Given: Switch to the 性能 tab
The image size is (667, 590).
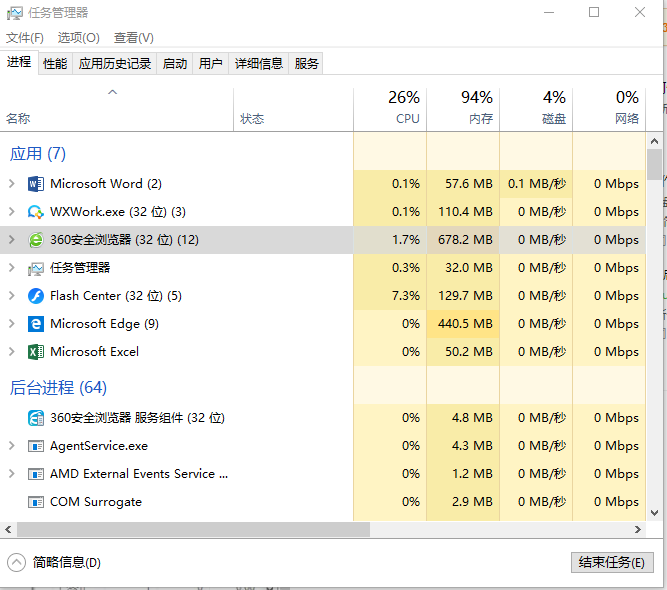Looking at the screenshot, I should pyautogui.click(x=55, y=64).
